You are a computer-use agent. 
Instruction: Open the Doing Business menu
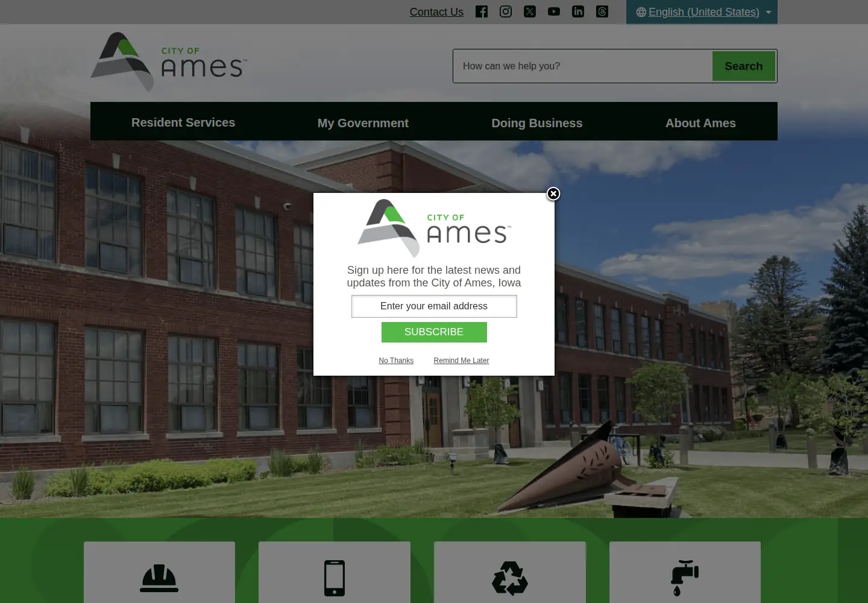(x=537, y=123)
